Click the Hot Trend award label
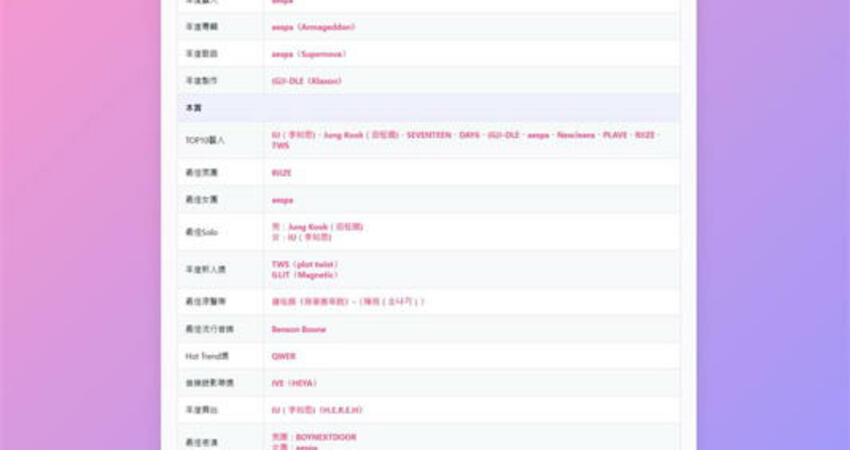Screen dimensions: 850x450 (207, 356)
